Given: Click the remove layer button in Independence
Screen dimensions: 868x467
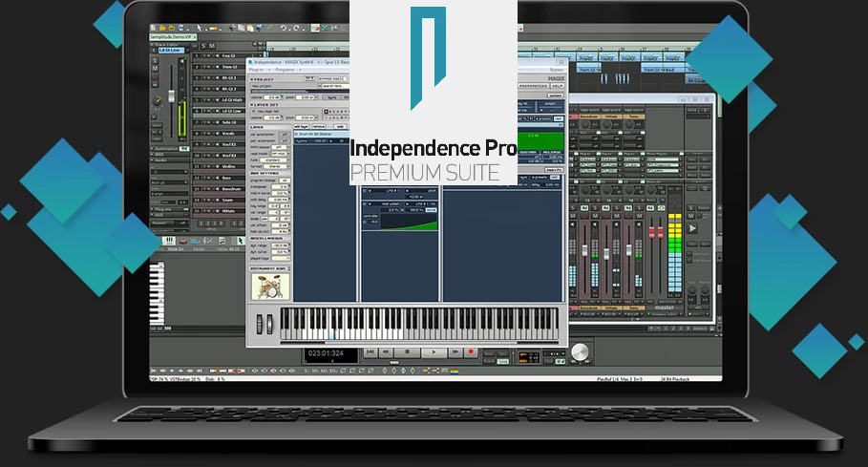Looking at the screenshot, I should 318,127.
